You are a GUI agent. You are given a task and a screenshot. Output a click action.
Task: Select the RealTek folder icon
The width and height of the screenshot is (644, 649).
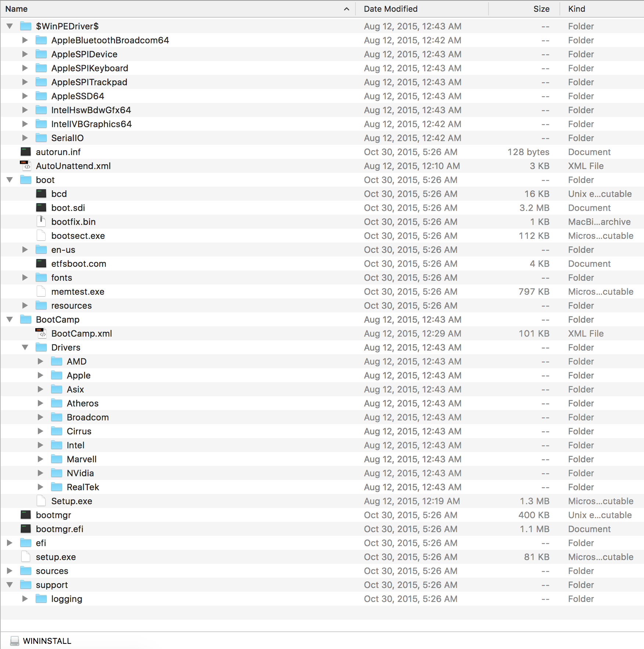[57, 487]
